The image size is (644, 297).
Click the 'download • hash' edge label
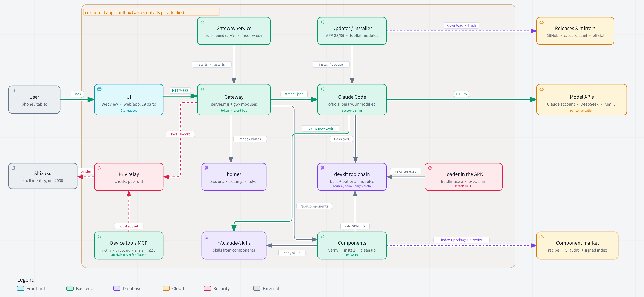[461, 25]
